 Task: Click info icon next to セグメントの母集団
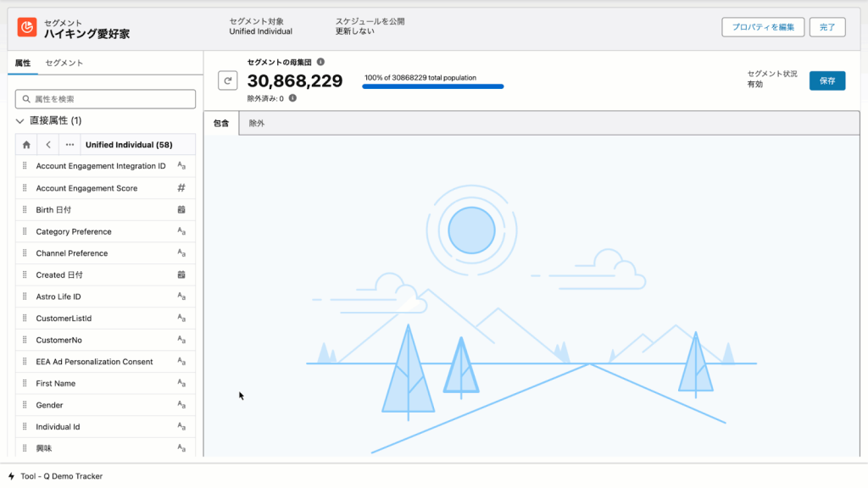click(x=320, y=62)
